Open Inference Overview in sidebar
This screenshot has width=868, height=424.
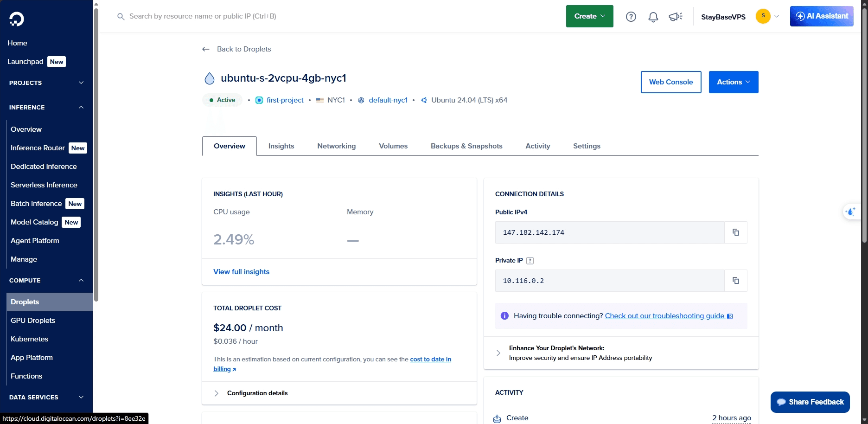point(26,129)
